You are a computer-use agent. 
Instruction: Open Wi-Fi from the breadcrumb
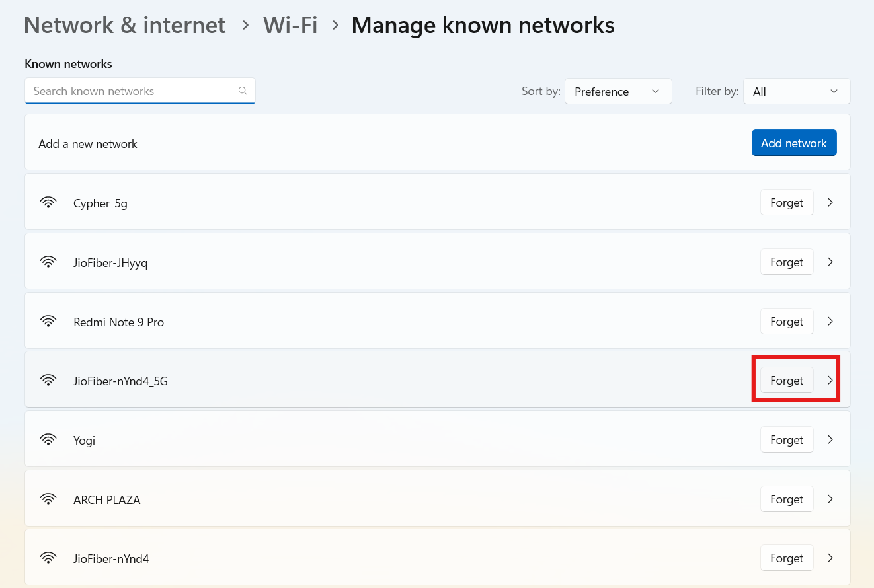[x=290, y=24]
